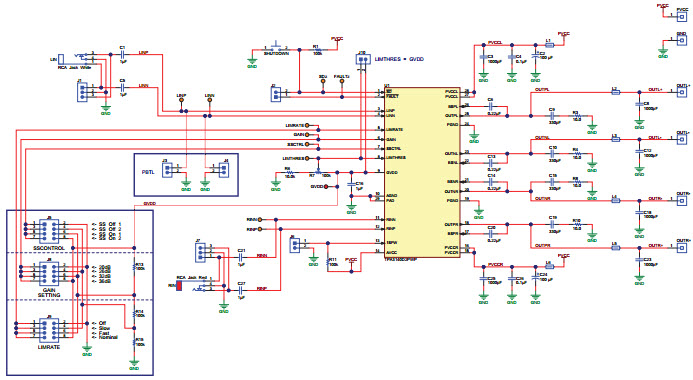Select the OUTL+ output connector top right

click(682, 92)
